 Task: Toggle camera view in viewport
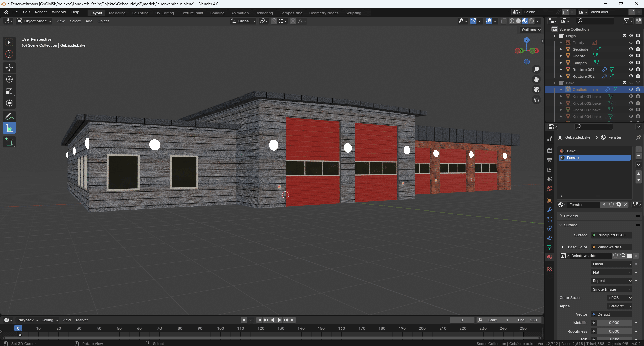tap(536, 89)
